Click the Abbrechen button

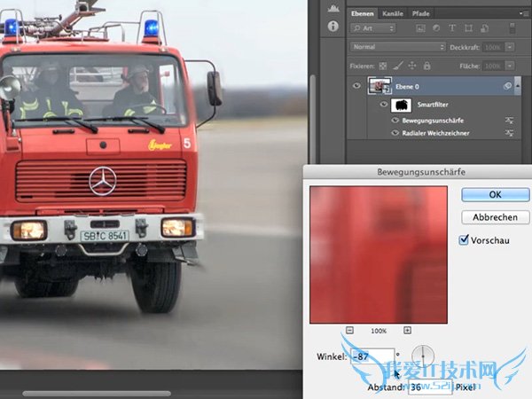point(495,217)
